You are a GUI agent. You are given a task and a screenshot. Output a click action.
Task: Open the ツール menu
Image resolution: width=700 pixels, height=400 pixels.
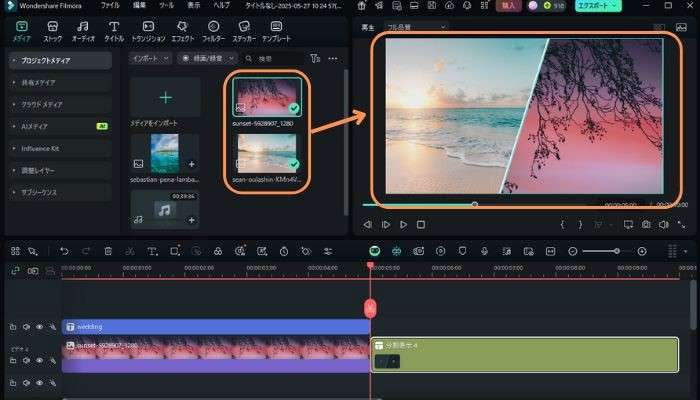[167, 5]
